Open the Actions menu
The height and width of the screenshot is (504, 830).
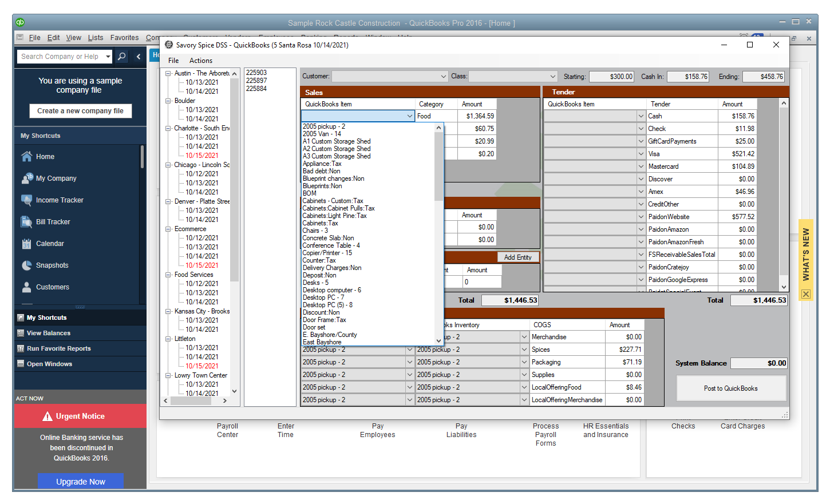point(200,61)
